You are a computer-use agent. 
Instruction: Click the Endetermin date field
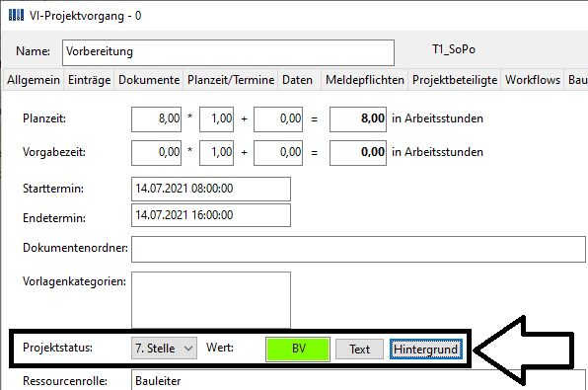[211, 215]
